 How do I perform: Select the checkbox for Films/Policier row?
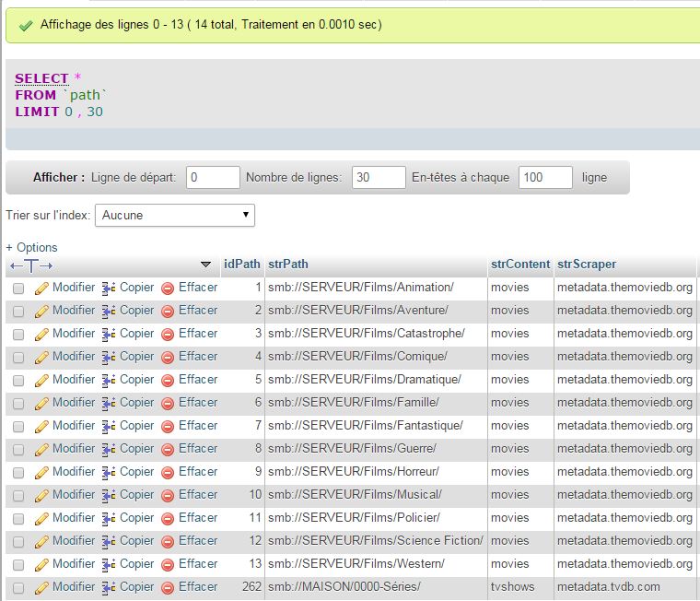click(18, 519)
